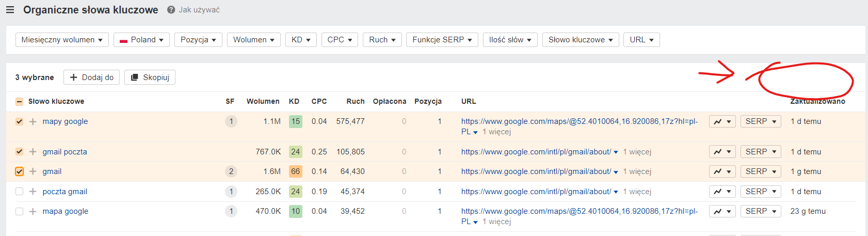Open the poczta gmail keyword link
The width and height of the screenshot is (868, 236).
pyautogui.click(x=65, y=192)
